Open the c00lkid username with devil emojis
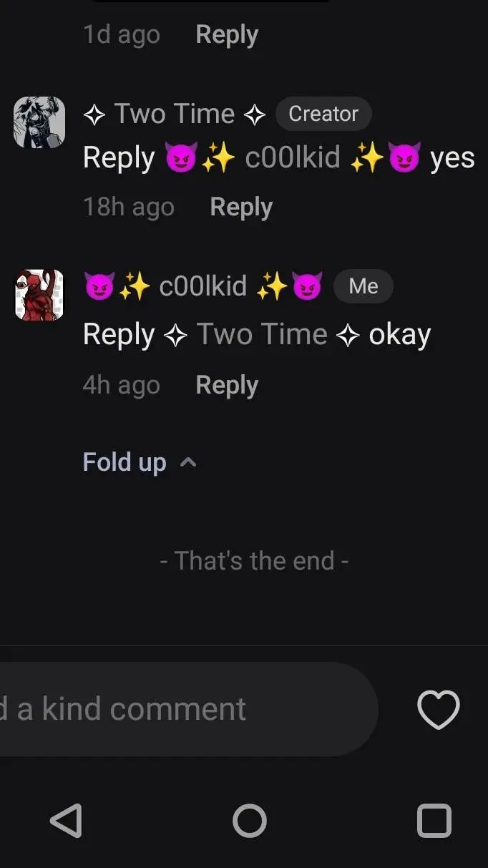Viewport: 488px width, 868px height. pyautogui.click(x=203, y=286)
